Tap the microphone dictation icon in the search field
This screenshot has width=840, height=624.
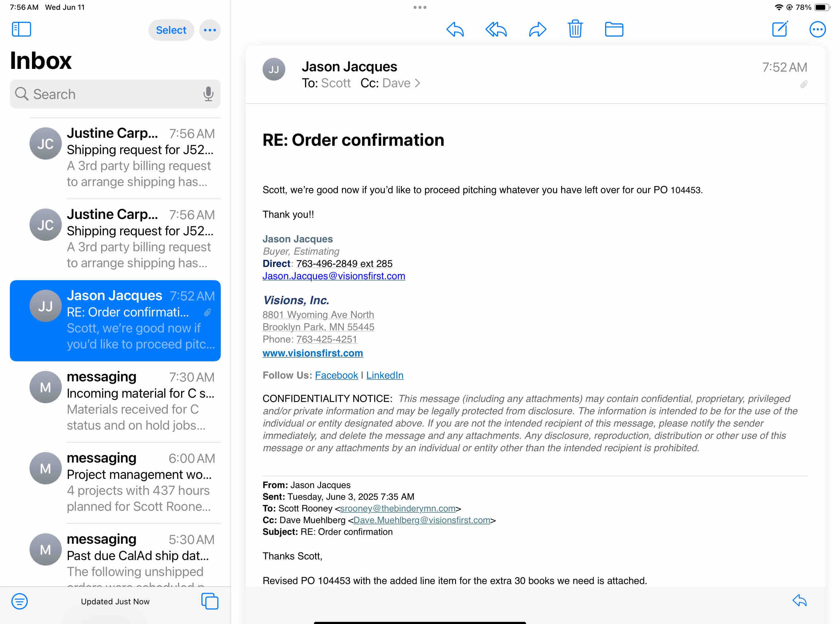[208, 94]
